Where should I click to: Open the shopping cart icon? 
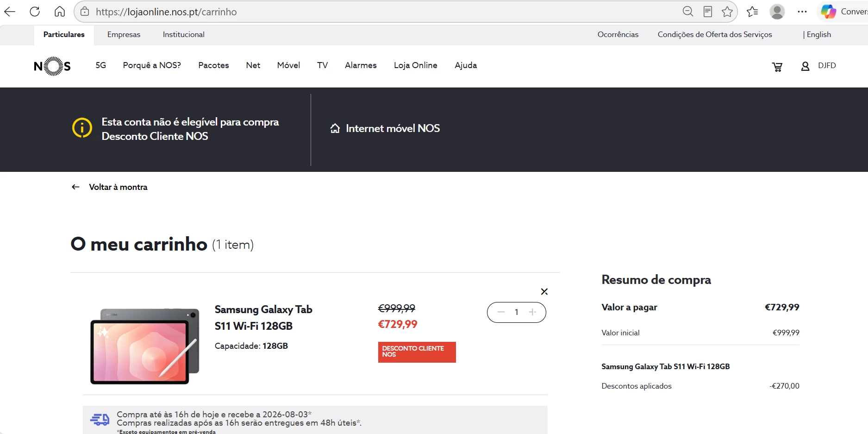point(777,67)
